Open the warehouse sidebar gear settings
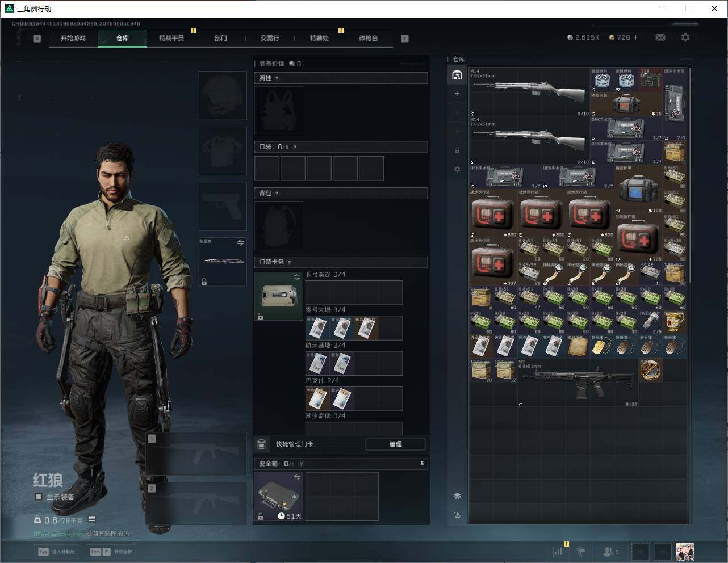 (x=457, y=169)
